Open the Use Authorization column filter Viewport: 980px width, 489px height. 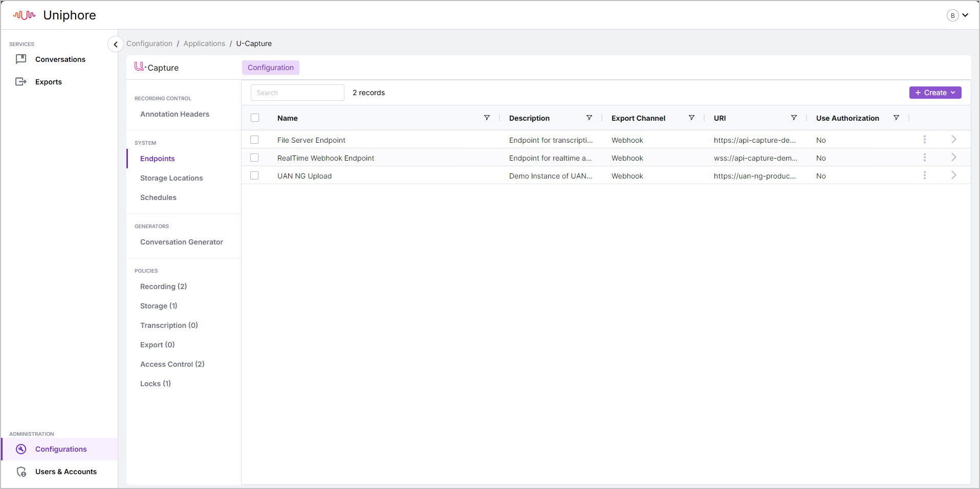pos(896,118)
